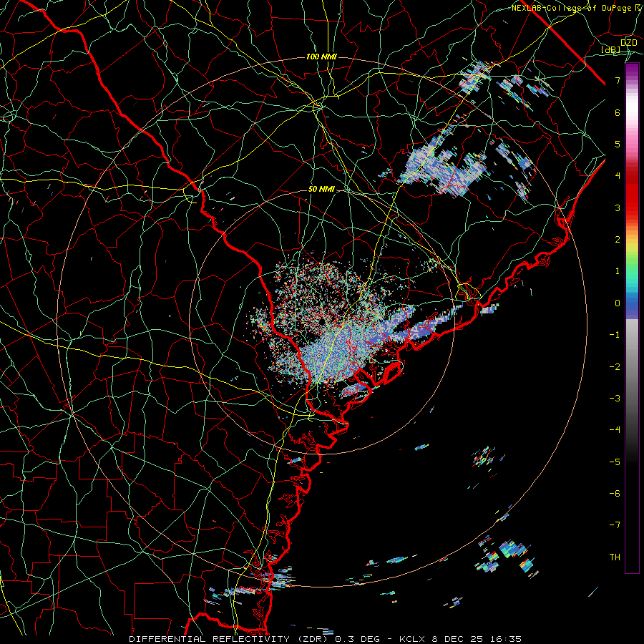The image size is (644, 644).
Task: Click the "-4" value on the ZDR scale
Action: tap(615, 429)
